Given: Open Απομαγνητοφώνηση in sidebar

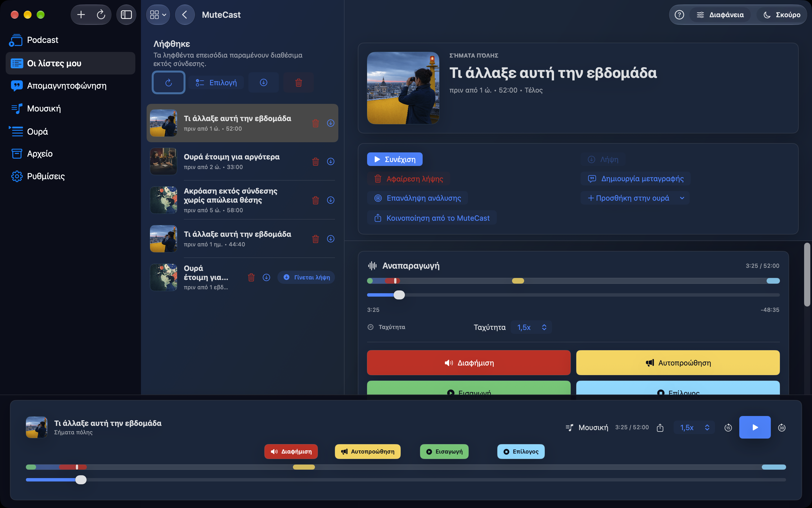Looking at the screenshot, I should coord(70,86).
